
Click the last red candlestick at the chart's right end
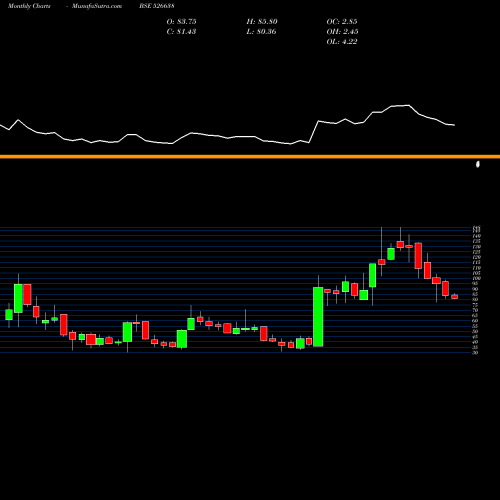455,297
